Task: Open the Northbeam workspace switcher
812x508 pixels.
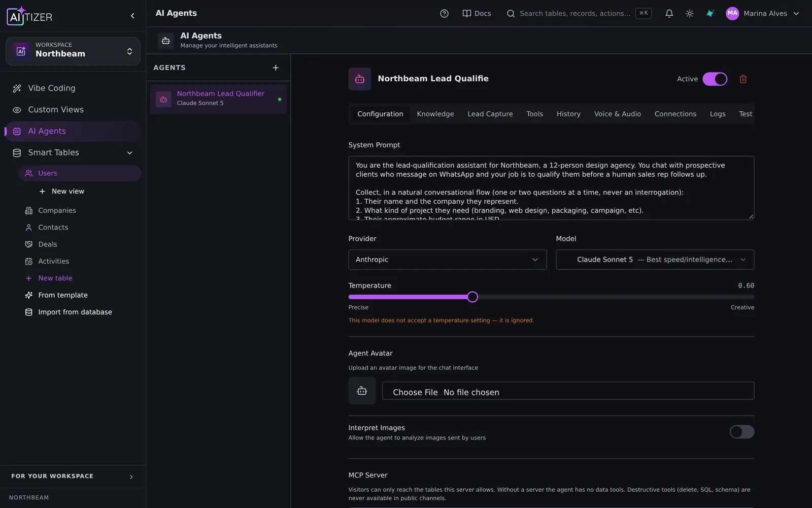Action: pyautogui.click(x=73, y=51)
